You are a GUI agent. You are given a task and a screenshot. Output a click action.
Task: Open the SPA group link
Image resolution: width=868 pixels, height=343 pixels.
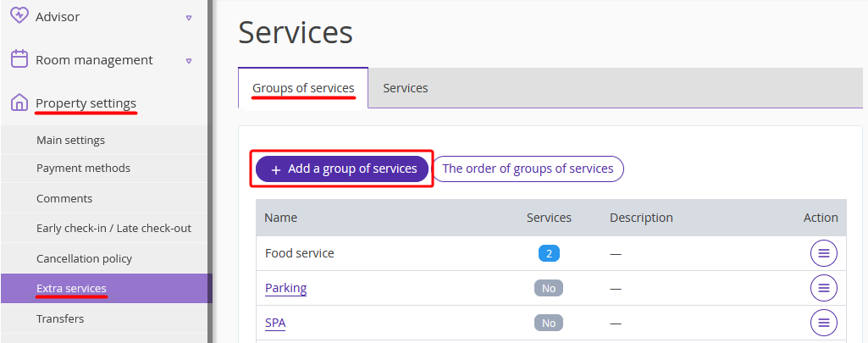click(x=275, y=323)
